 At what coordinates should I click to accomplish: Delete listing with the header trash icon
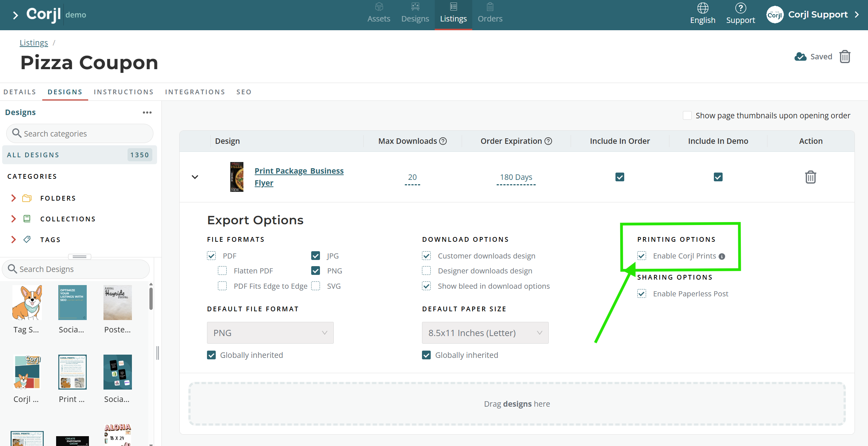pos(845,57)
